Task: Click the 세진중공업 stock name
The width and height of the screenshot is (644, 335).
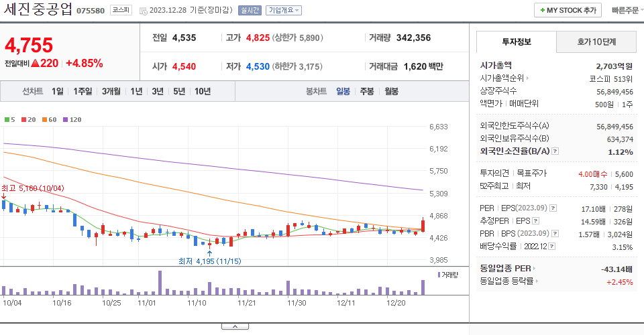Action: pos(38,9)
